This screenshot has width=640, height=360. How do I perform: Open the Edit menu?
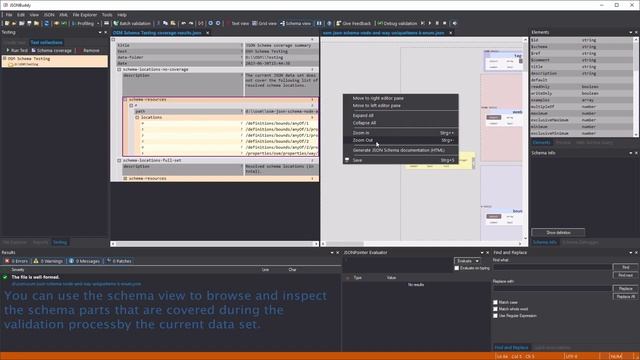tap(21, 15)
